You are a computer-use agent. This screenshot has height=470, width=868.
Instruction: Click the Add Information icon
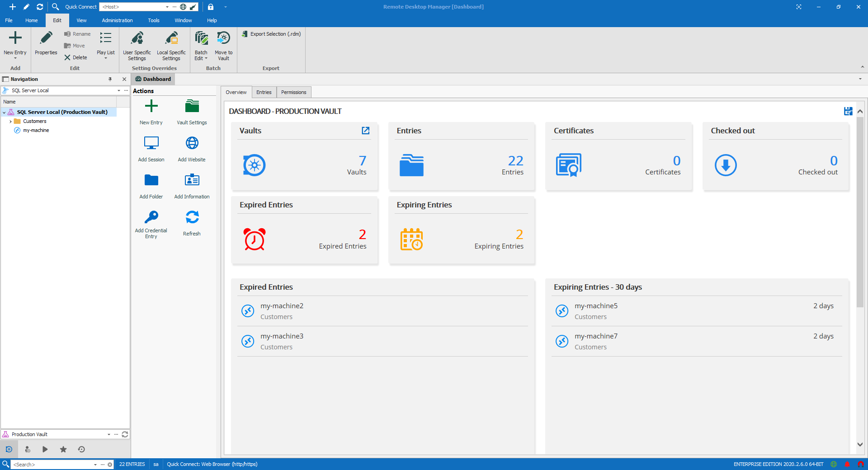pos(192,180)
